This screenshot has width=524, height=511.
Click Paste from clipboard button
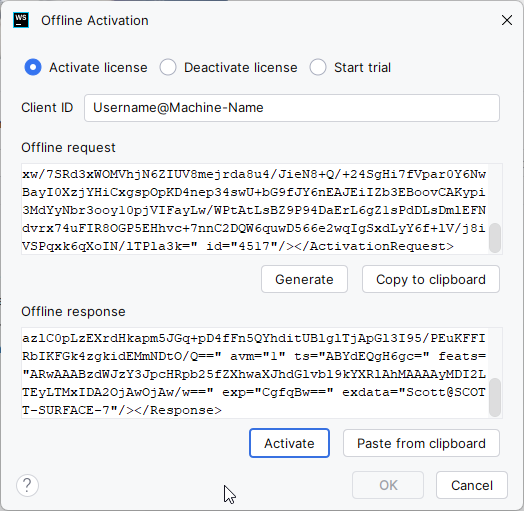pyautogui.click(x=421, y=443)
